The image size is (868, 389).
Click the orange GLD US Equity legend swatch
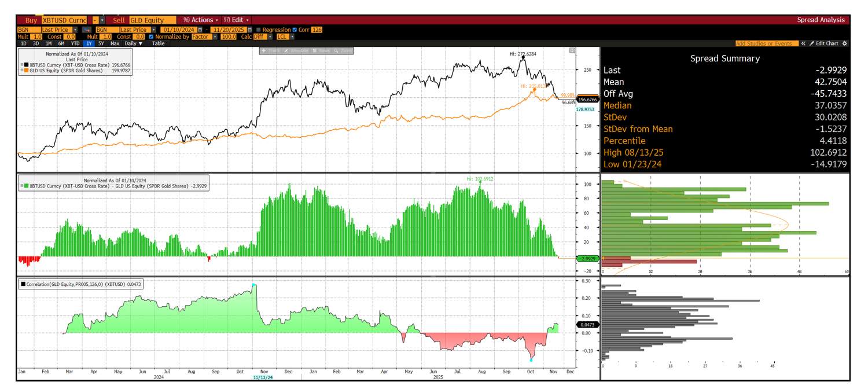(27, 70)
